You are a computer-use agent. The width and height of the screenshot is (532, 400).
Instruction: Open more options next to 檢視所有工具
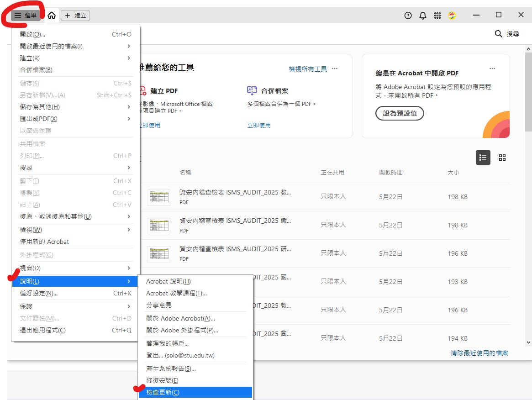coord(335,68)
